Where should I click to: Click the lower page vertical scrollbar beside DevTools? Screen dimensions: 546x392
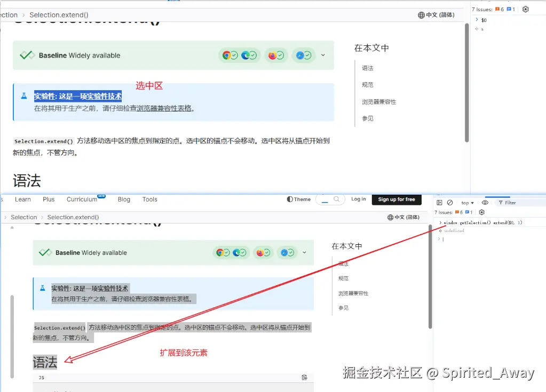(x=430, y=276)
